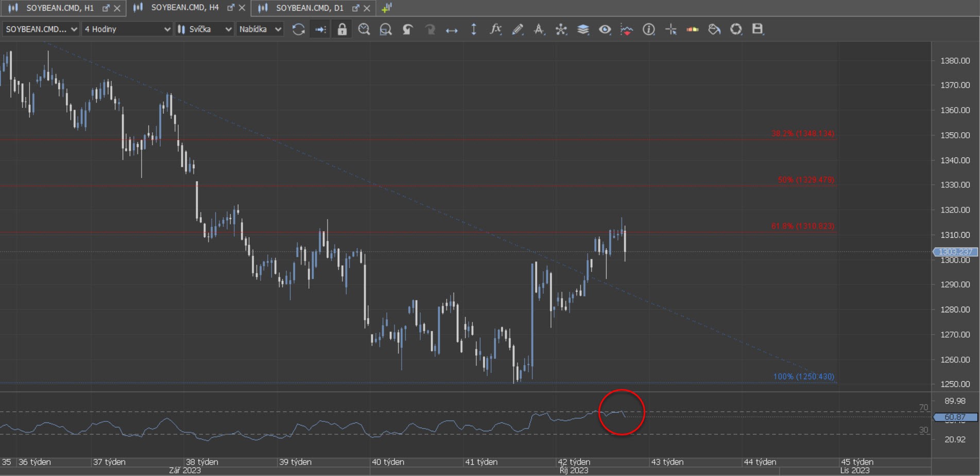Toggle object visibility eye icon
The image size is (980, 476).
605,29
